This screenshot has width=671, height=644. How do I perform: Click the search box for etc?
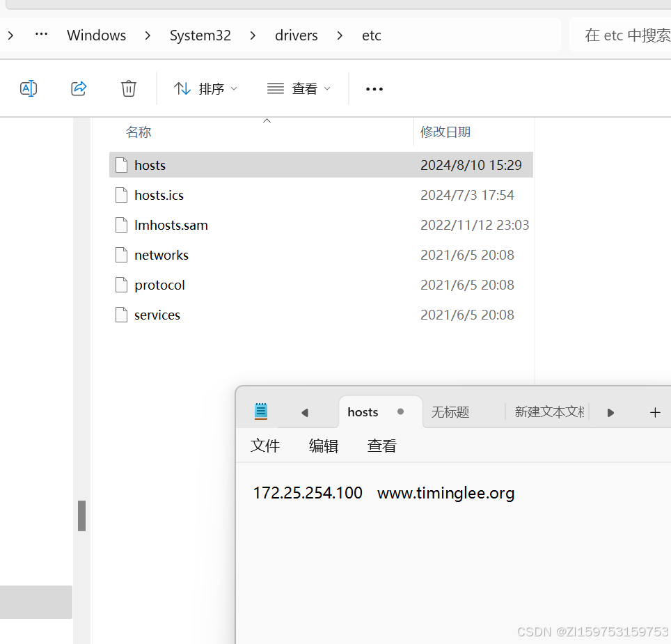click(x=623, y=36)
